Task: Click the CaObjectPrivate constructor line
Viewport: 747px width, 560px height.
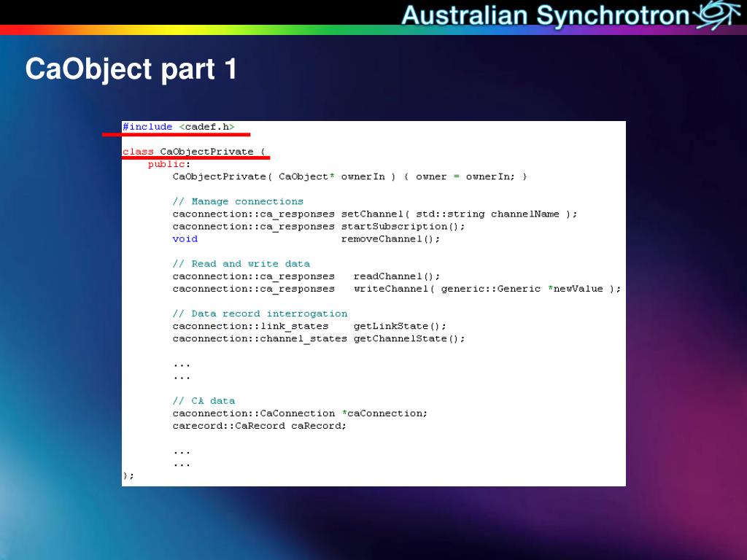Action: pyautogui.click(x=349, y=176)
